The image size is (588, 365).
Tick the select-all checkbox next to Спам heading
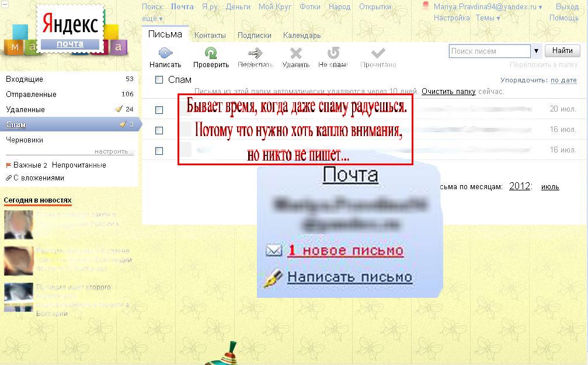click(159, 79)
